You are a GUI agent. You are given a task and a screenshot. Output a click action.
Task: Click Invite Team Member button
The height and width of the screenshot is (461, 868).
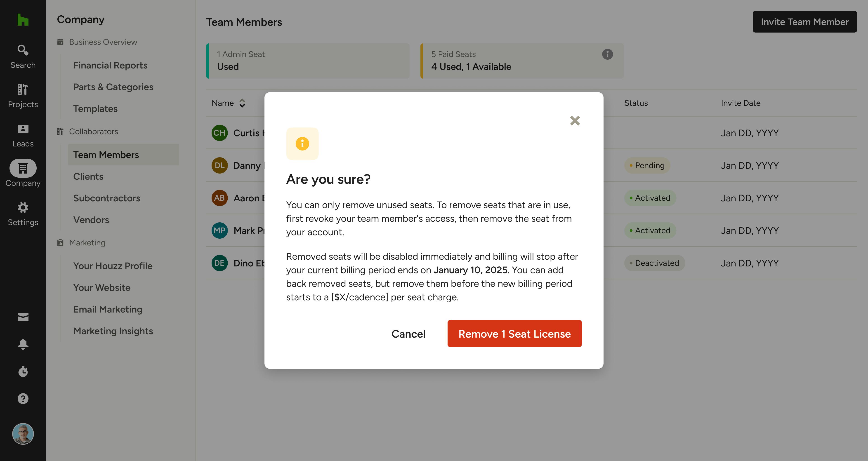(804, 22)
